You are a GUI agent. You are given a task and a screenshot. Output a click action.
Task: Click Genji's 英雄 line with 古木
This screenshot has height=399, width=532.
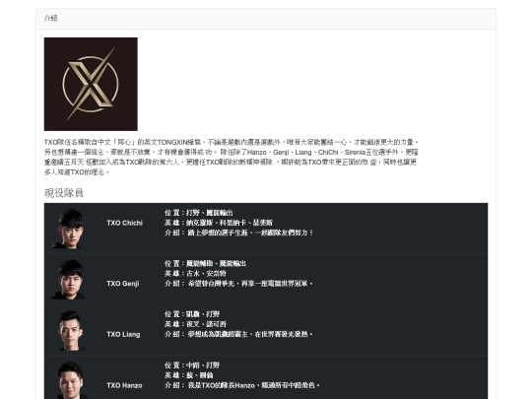pyautogui.click(x=195, y=274)
